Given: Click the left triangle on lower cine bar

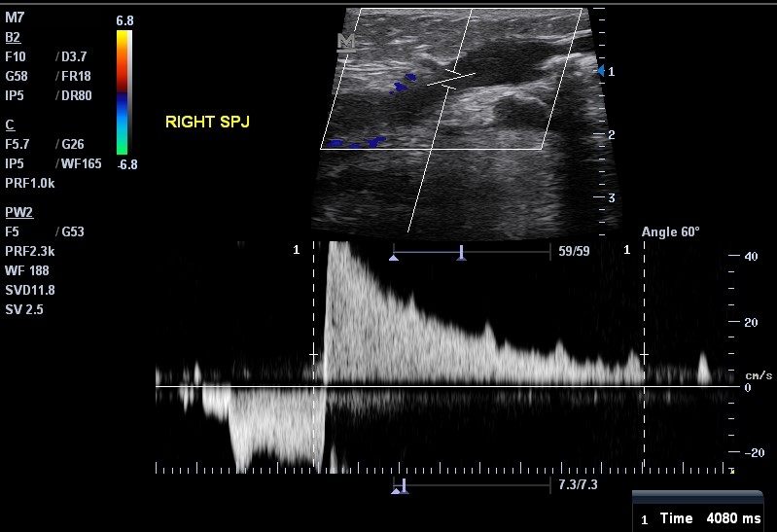Looking at the screenshot, I should (x=396, y=491).
